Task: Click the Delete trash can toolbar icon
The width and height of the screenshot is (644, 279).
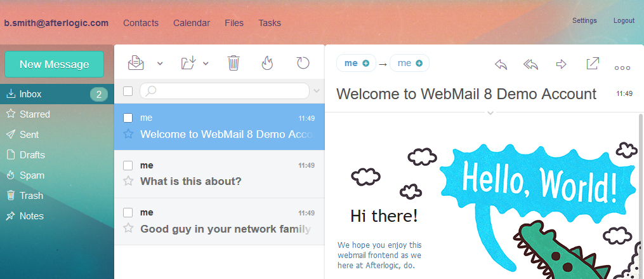Action: click(x=233, y=62)
